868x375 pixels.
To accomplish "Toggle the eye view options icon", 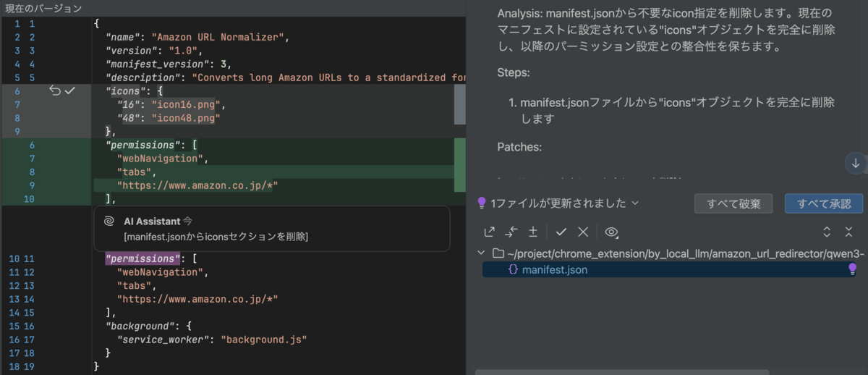I will pyautogui.click(x=612, y=232).
